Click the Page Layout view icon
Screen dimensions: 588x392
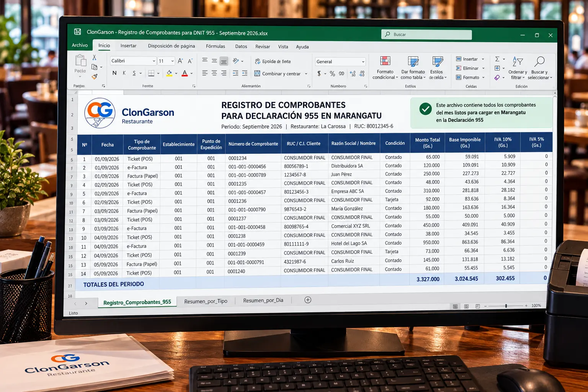(466, 306)
